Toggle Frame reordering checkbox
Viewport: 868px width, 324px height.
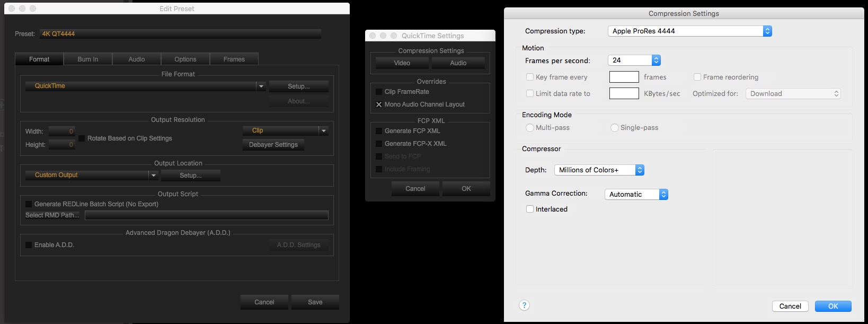pos(697,77)
